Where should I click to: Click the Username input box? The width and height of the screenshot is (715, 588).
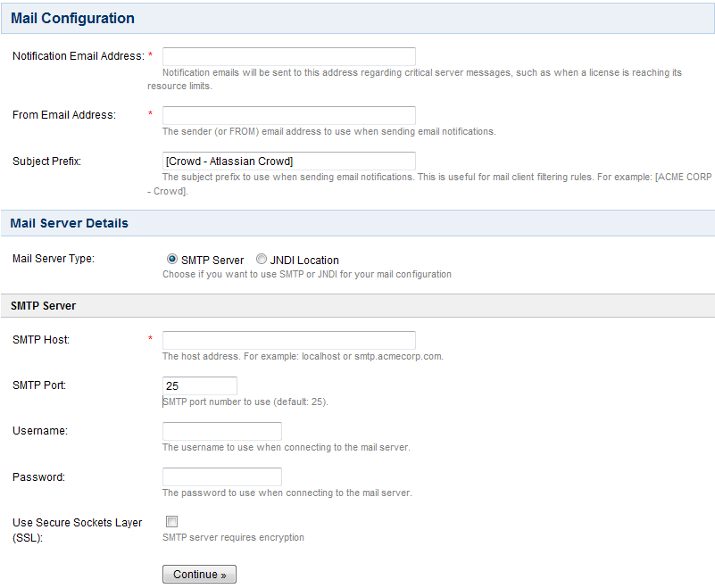[x=222, y=431]
